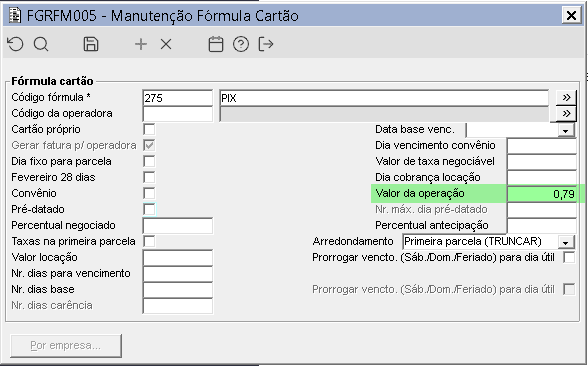Toggle Cartão próprio checkbox
The image size is (588, 366).
pos(149,129)
